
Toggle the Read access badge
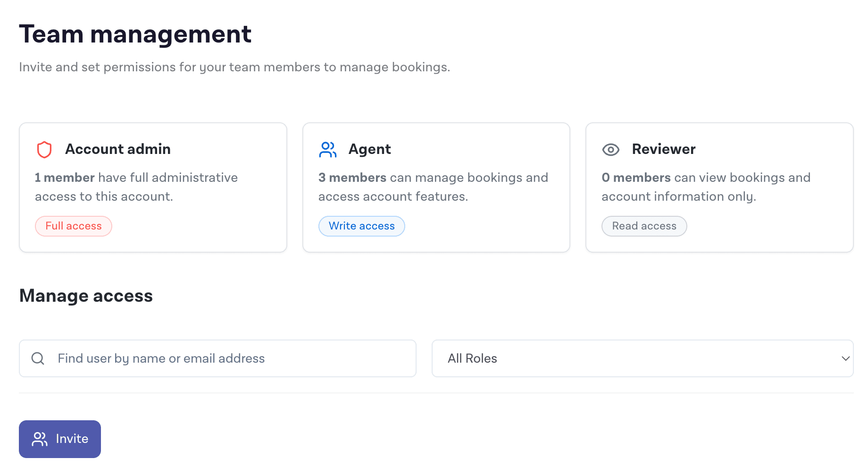point(644,226)
